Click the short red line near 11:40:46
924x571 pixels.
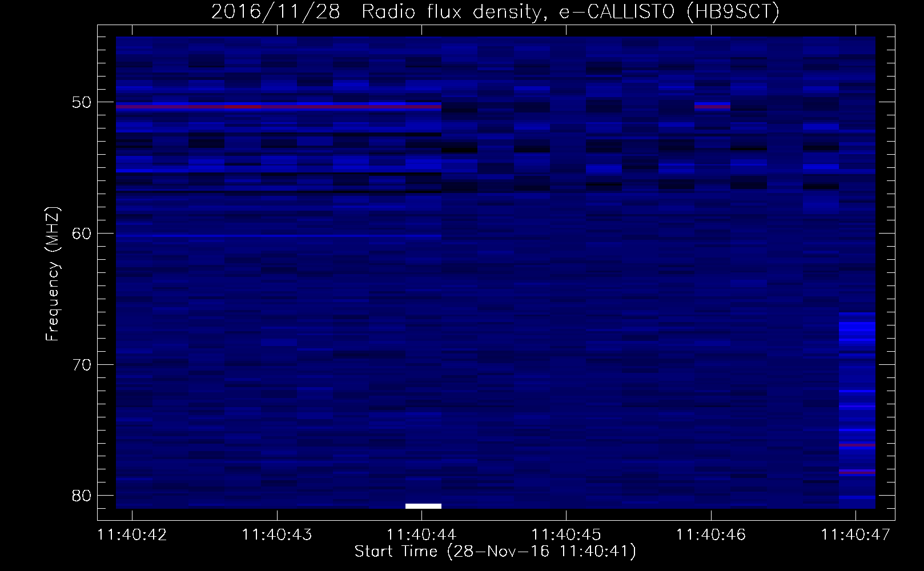(712, 106)
